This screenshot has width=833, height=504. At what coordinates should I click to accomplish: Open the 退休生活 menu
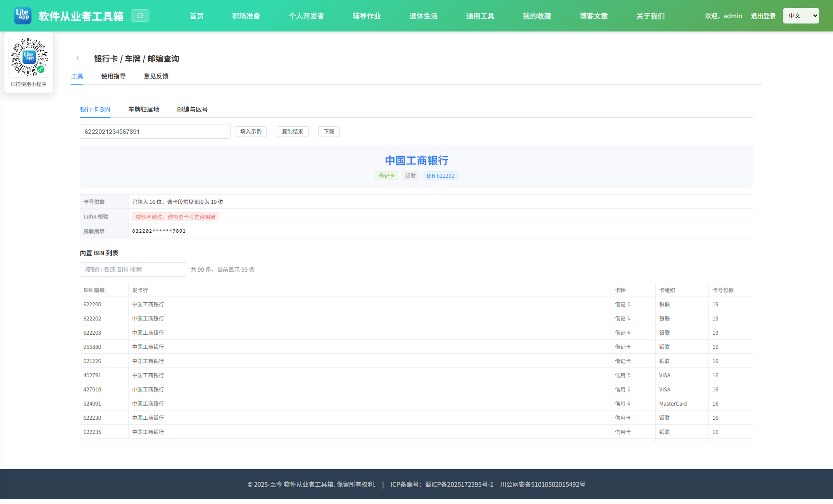pyautogui.click(x=423, y=16)
